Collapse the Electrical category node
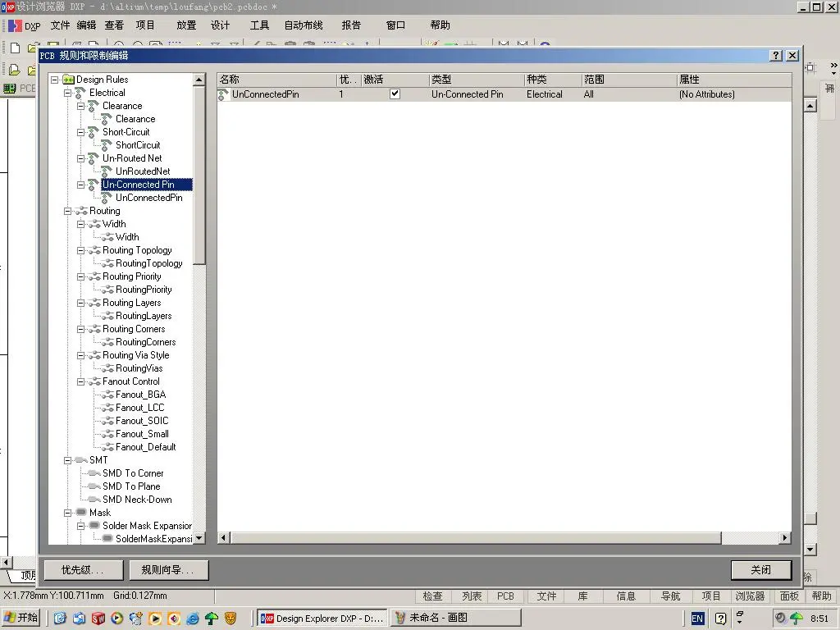The width and height of the screenshot is (840, 630). (x=67, y=94)
